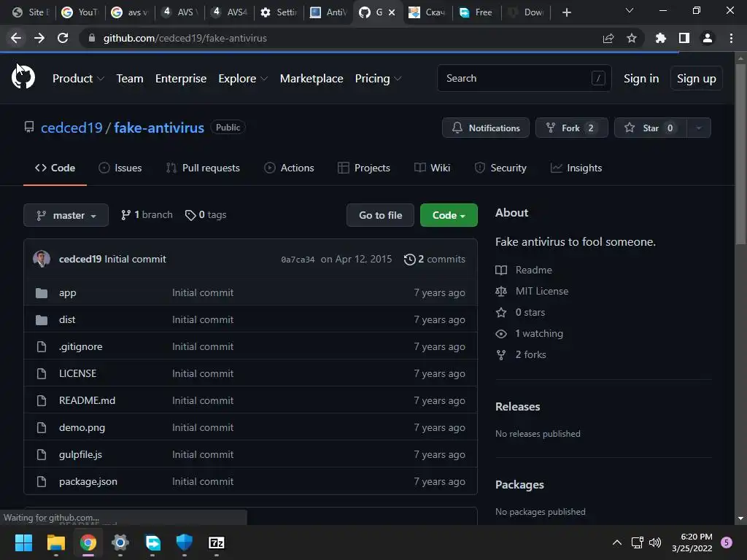The height and width of the screenshot is (560, 747).
Task: Click Chrome icon in taskbar
Action: tap(88, 542)
